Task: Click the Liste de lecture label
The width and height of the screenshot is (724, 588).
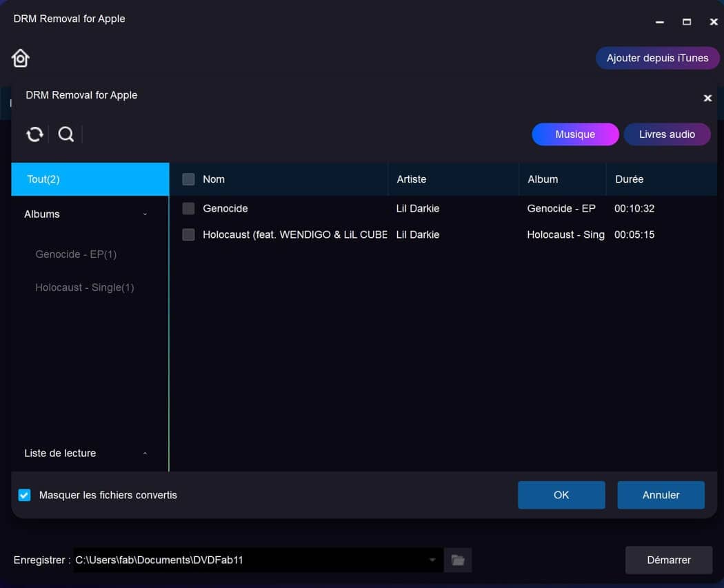Action: click(x=60, y=453)
